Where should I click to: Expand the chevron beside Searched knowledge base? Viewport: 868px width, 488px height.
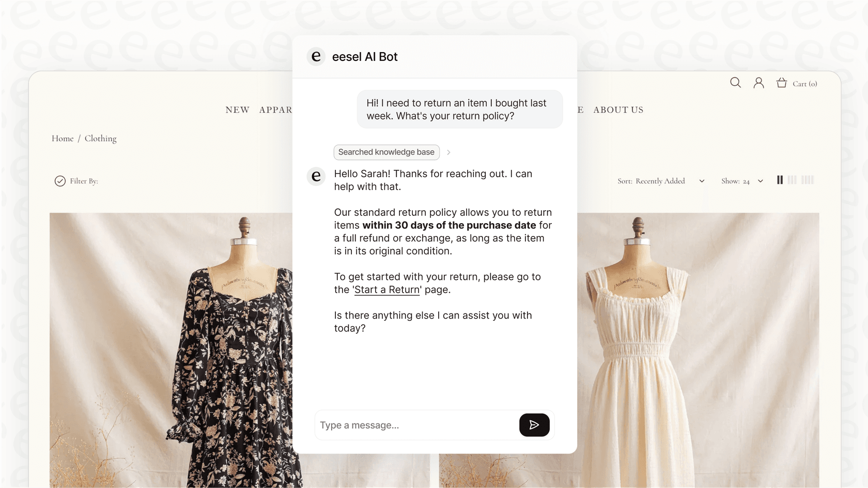point(448,152)
